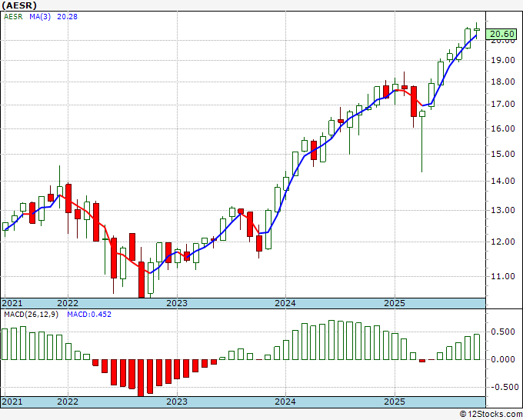This screenshot has height=420, width=523.
Task: Click the -0.500 MACD axis label
Action: click(504, 387)
